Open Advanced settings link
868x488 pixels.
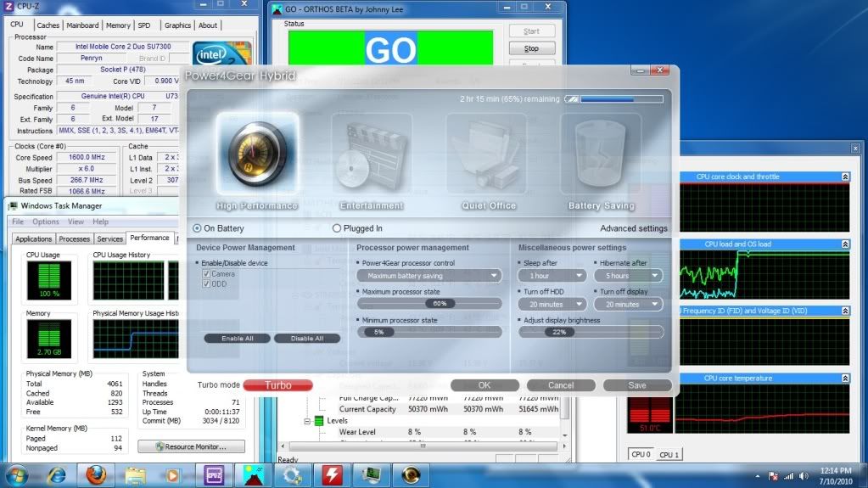click(634, 228)
